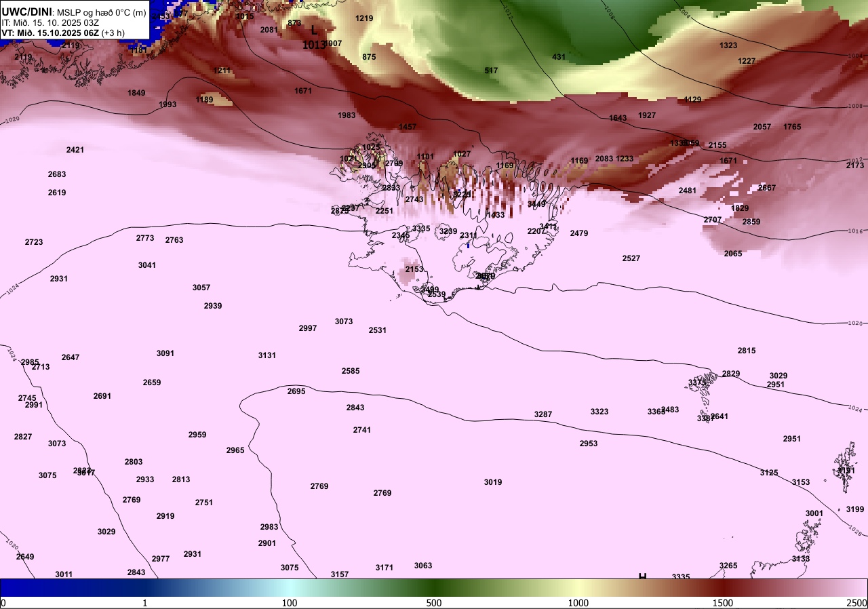Screen dimensions: 868x609
Task: Click the freezing level value 2815
Action: (x=747, y=351)
